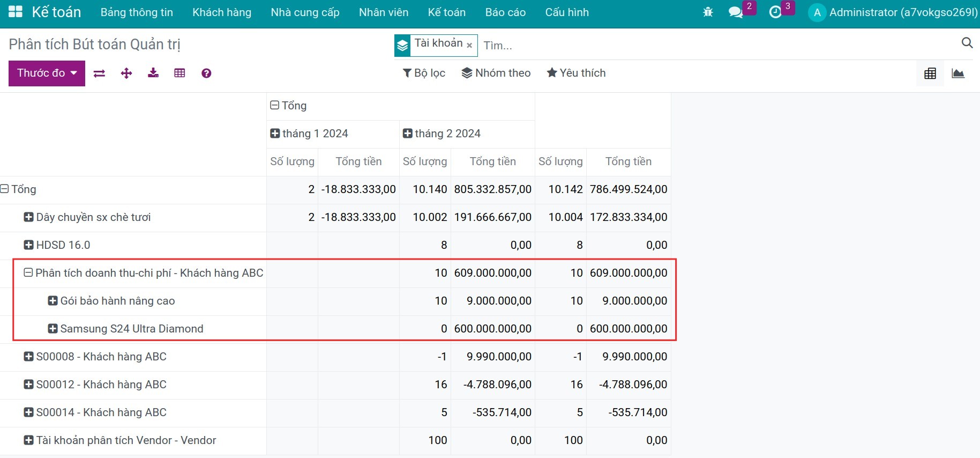The height and width of the screenshot is (458, 980).
Task: Click the 805.332.857,00 total cell
Action: [x=493, y=189]
